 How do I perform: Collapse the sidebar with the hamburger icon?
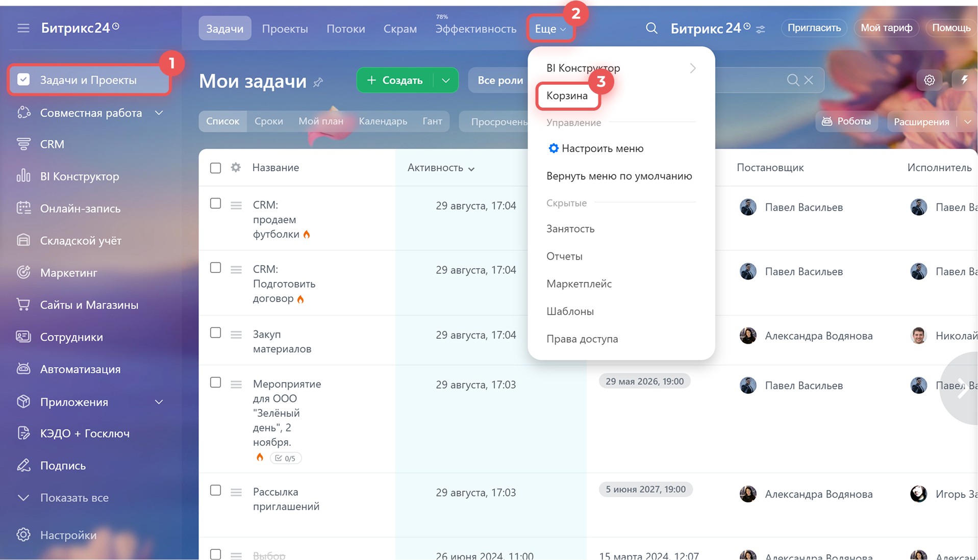click(x=23, y=28)
